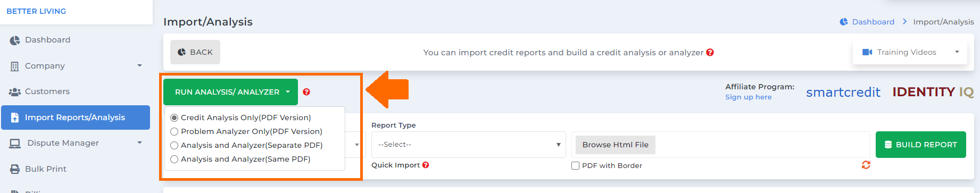Click the red help icon beside Run Analysis button

click(306, 92)
